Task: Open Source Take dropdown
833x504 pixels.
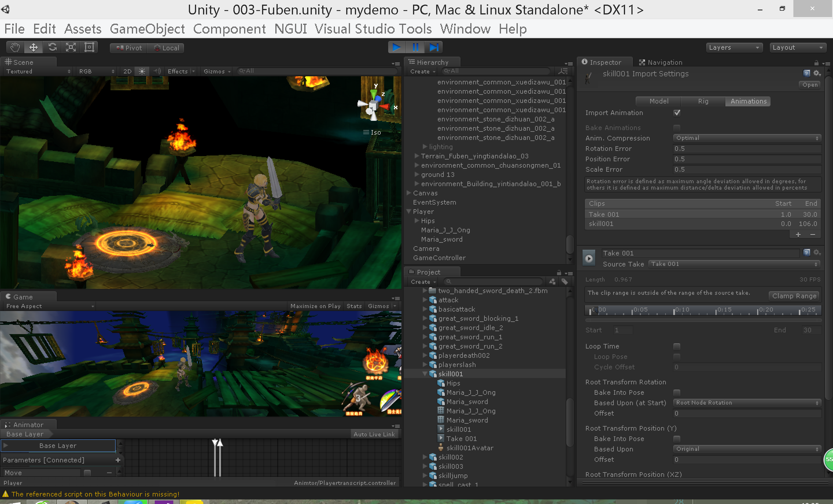Action: (x=735, y=264)
